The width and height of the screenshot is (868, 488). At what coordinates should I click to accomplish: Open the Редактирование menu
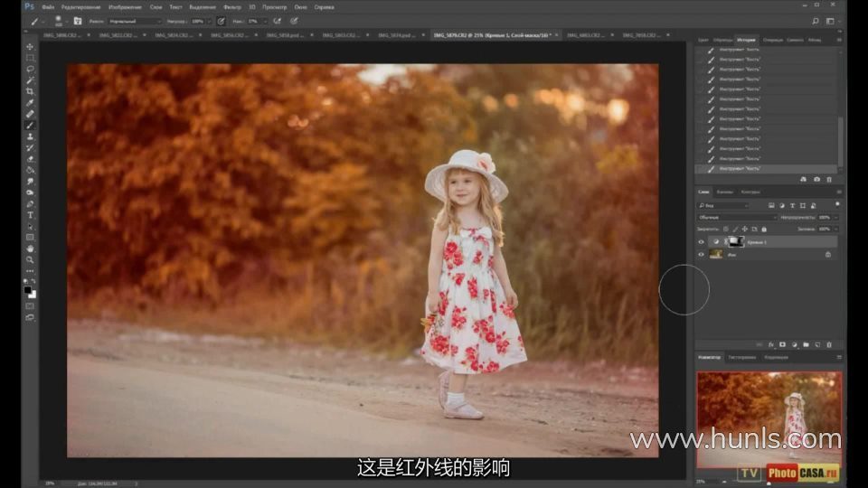coord(80,7)
